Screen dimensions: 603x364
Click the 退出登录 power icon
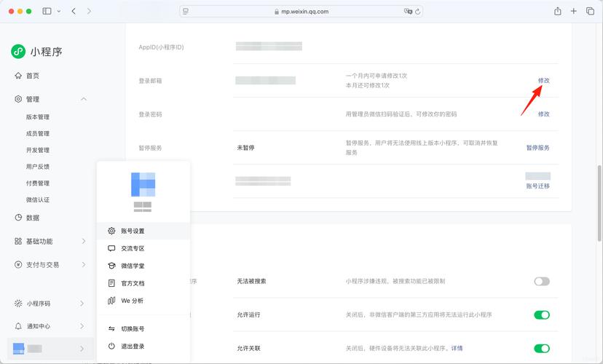click(111, 346)
